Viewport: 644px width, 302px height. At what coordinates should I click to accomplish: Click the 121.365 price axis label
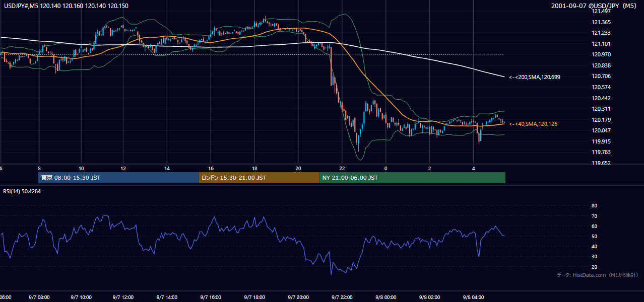tap(600, 22)
